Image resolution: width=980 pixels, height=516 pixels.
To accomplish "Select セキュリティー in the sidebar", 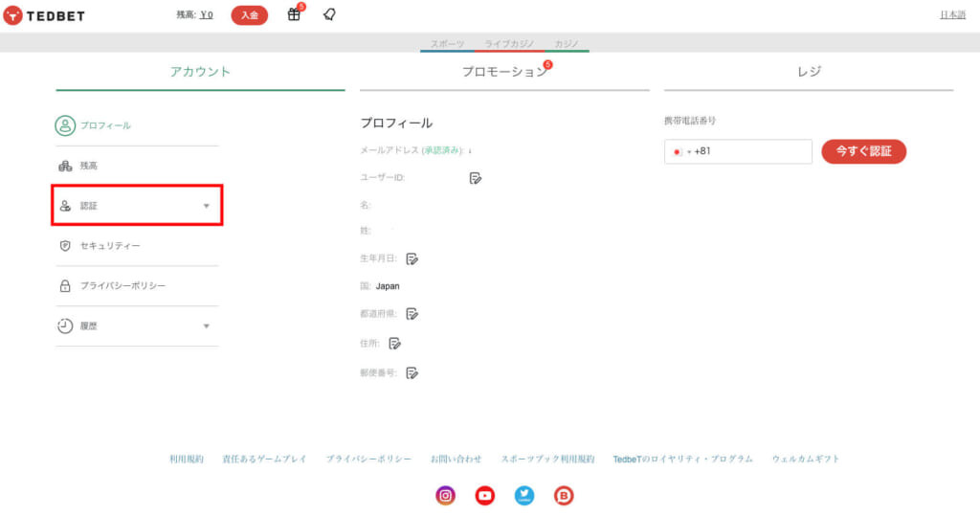I will pyautogui.click(x=110, y=246).
